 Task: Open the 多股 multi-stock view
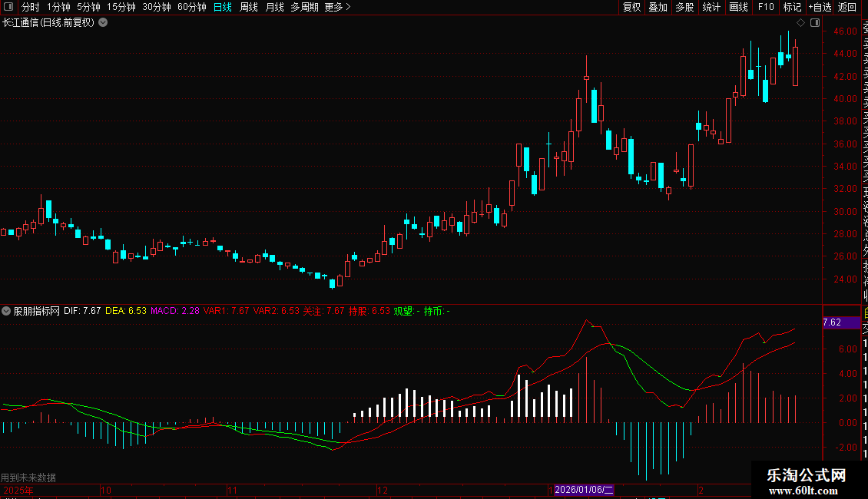(x=684, y=7)
